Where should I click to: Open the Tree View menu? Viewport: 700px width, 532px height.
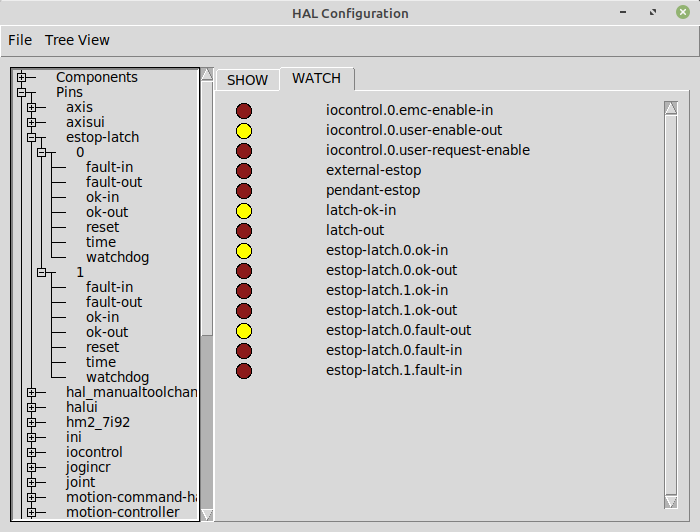coord(77,40)
